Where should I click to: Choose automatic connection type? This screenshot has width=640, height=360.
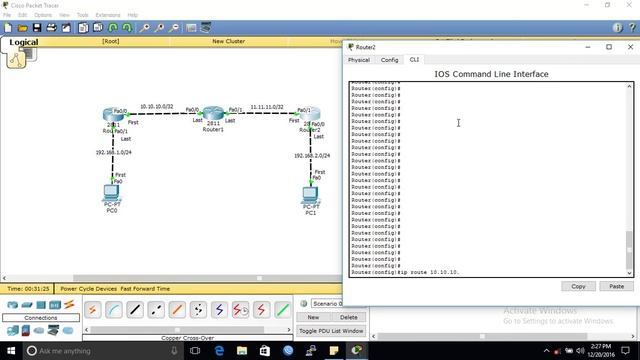pyautogui.click(x=93, y=310)
